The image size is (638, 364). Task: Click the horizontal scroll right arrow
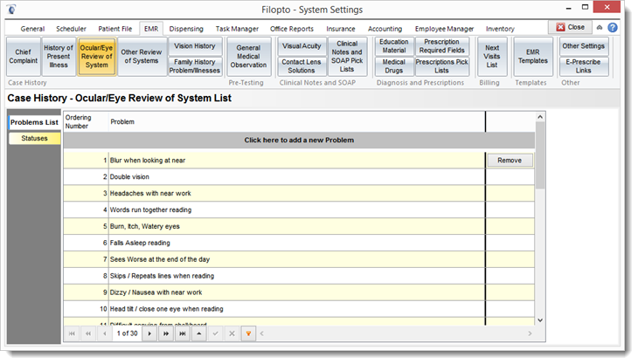[530, 333]
